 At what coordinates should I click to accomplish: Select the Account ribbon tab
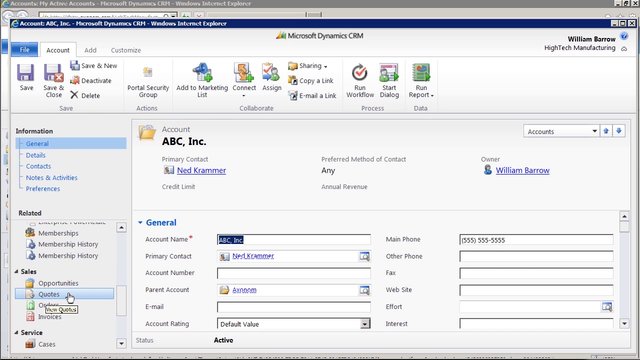pos(58,50)
